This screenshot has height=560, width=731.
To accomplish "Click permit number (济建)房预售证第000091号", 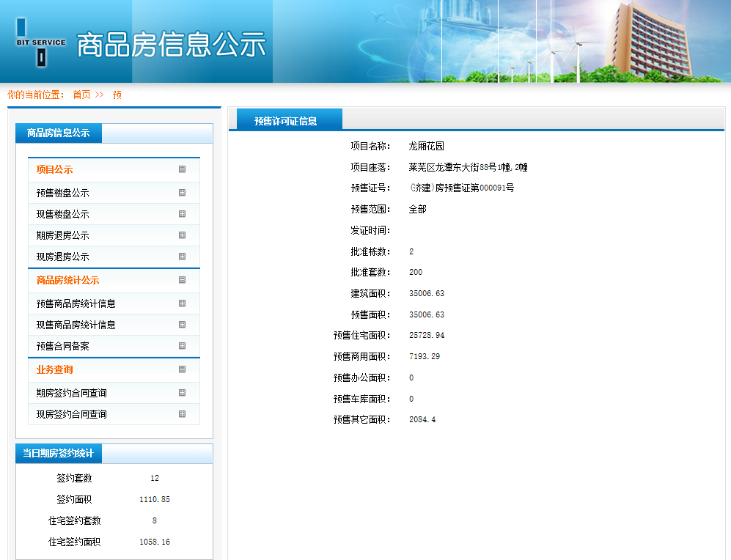I will tap(461, 188).
